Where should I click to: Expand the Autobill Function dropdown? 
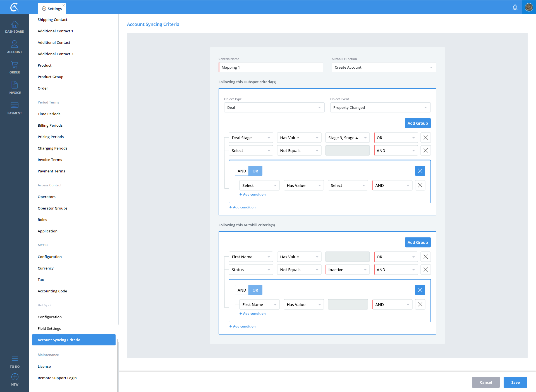[384, 67]
